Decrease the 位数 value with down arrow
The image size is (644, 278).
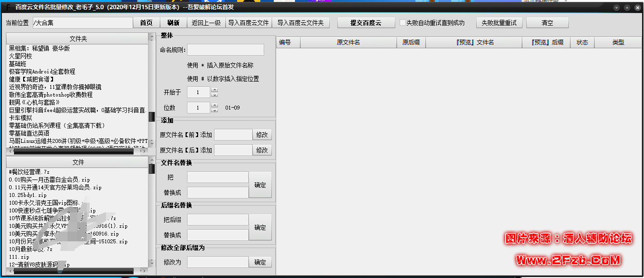coord(215,111)
